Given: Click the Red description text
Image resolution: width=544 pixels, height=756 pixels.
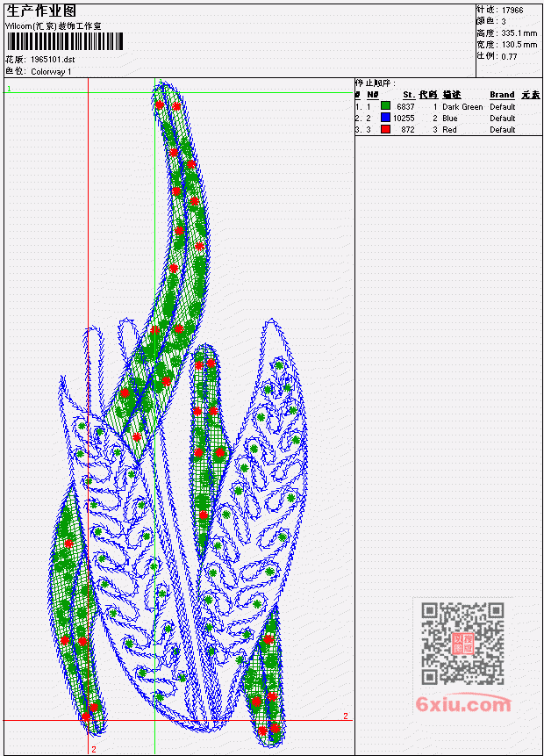Looking at the screenshot, I should tap(449, 130).
